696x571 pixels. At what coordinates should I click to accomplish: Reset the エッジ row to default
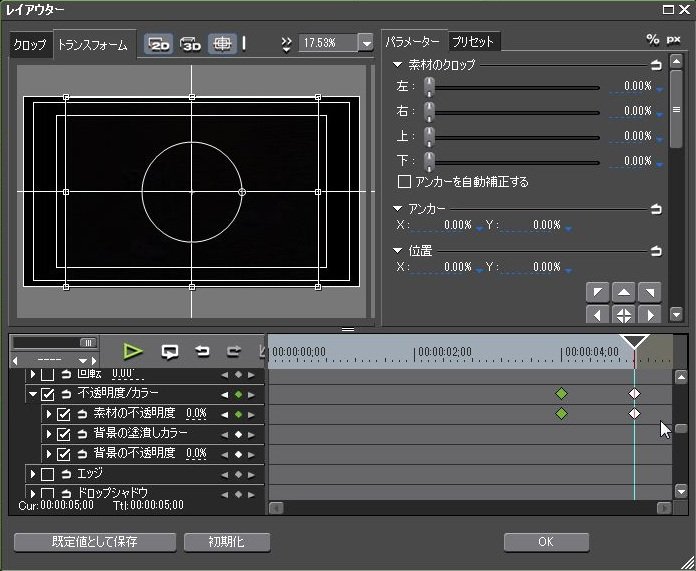(x=66, y=474)
